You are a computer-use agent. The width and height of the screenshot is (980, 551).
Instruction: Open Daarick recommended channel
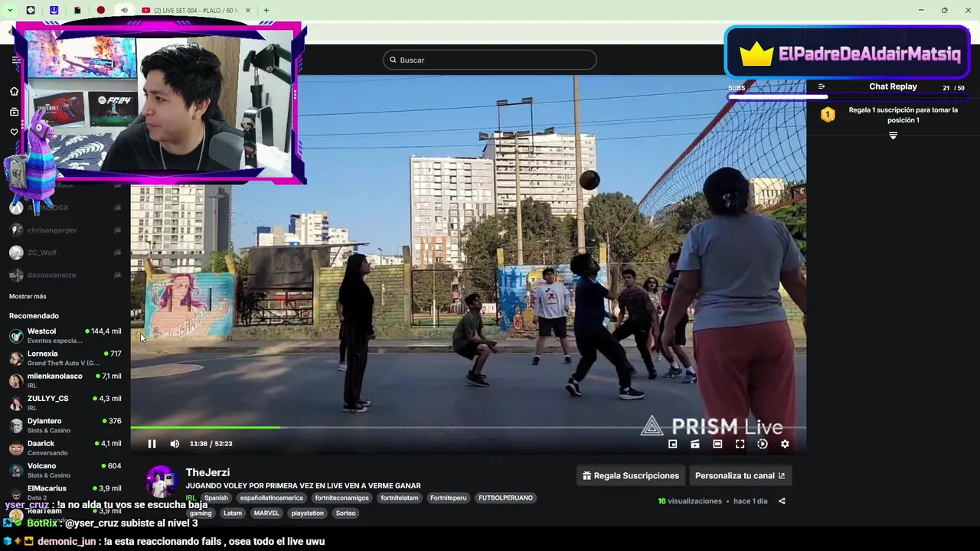pos(65,448)
